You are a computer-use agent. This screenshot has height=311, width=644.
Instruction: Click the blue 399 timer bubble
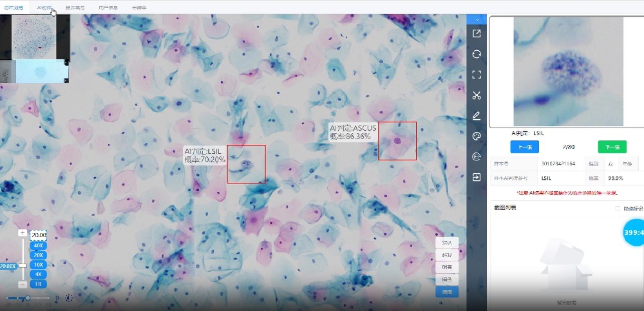click(x=634, y=232)
